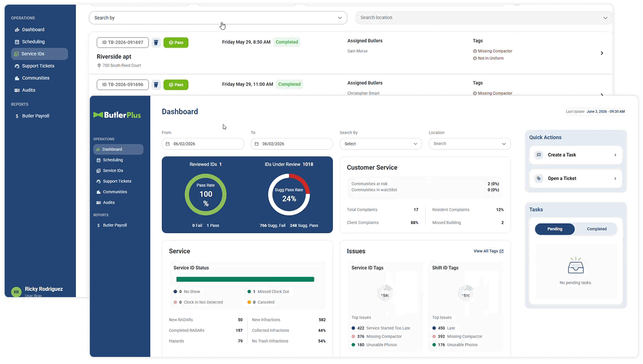Click the green Pass Rate donut chart

tap(205, 195)
